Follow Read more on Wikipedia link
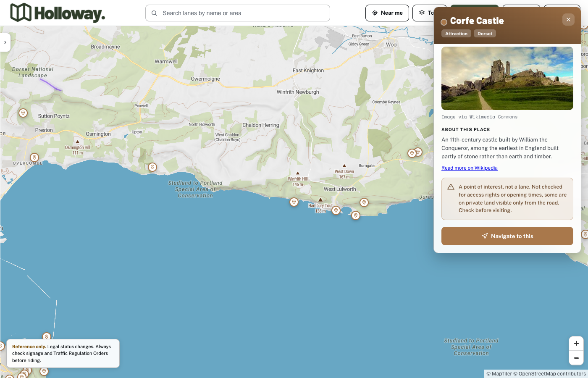The image size is (588, 378). 470,168
